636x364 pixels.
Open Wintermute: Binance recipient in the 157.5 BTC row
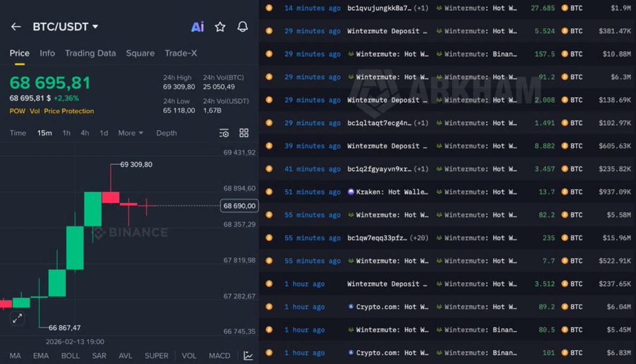coord(481,54)
